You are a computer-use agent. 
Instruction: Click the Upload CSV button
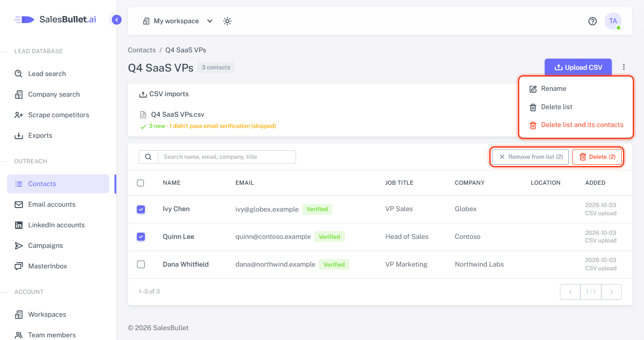pyautogui.click(x=578, y=68)
